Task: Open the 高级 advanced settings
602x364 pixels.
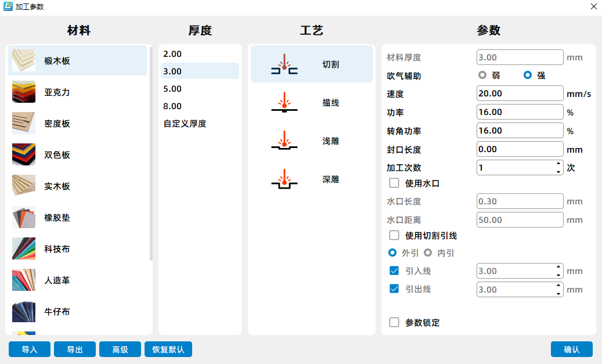Action: (x=120, y=349)
